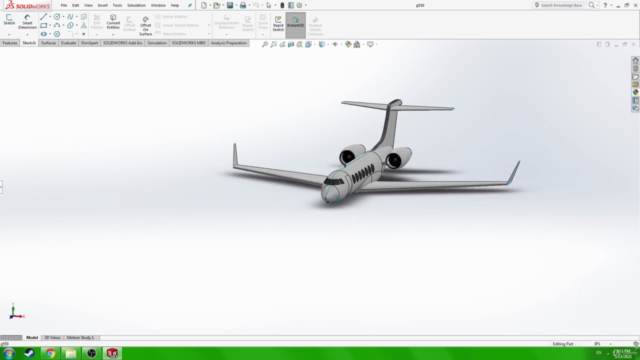The height and width of the screenshot is (360, 640).
Task: Select the Ellipse sketch tool
Action: [x=70, y=25]
